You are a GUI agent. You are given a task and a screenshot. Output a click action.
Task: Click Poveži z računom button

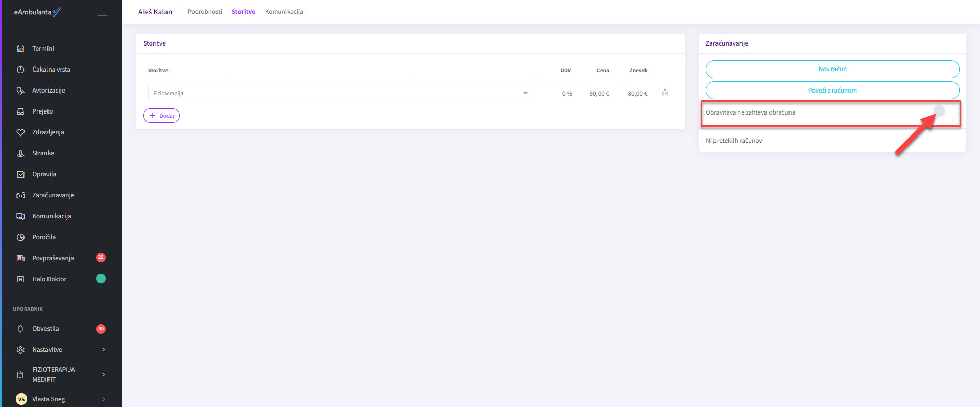[x=832, y=91]
